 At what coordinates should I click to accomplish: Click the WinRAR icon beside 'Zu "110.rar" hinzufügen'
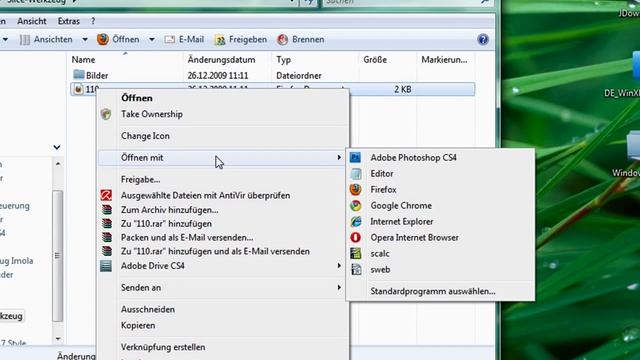107,224
